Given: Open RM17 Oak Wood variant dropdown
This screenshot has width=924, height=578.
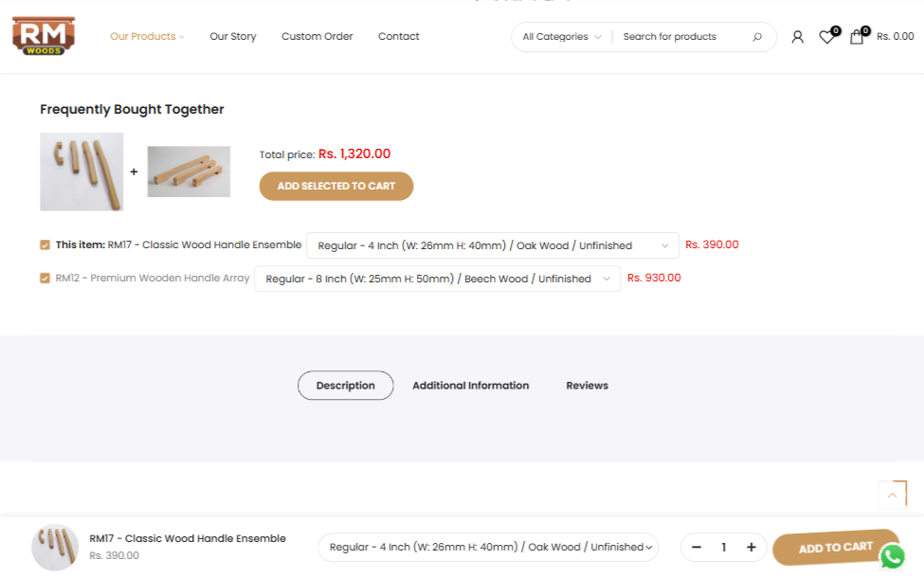Looking at the screenshot, I should pos(493,245).
